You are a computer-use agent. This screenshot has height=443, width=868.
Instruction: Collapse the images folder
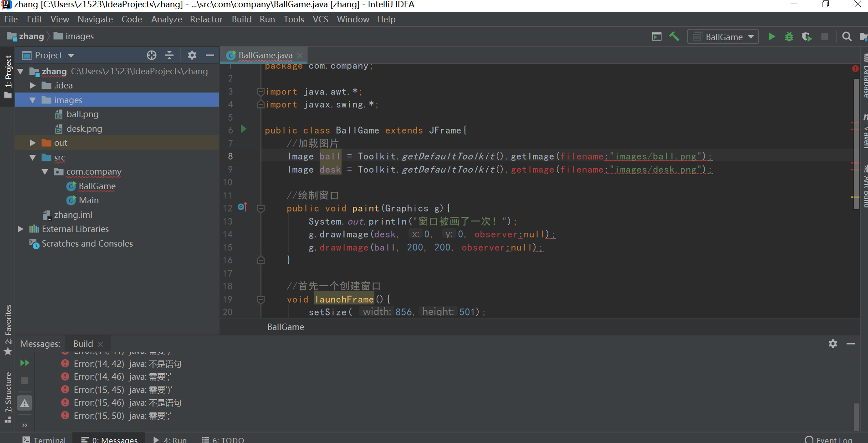(x=33, y=100)
